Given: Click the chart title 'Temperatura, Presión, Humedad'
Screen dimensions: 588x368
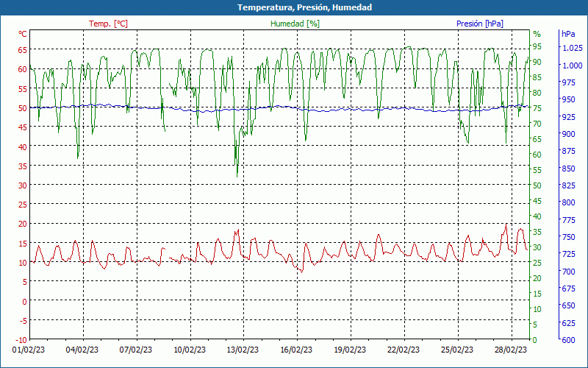Looking at the screenshot, I should [x=304, y=7].
